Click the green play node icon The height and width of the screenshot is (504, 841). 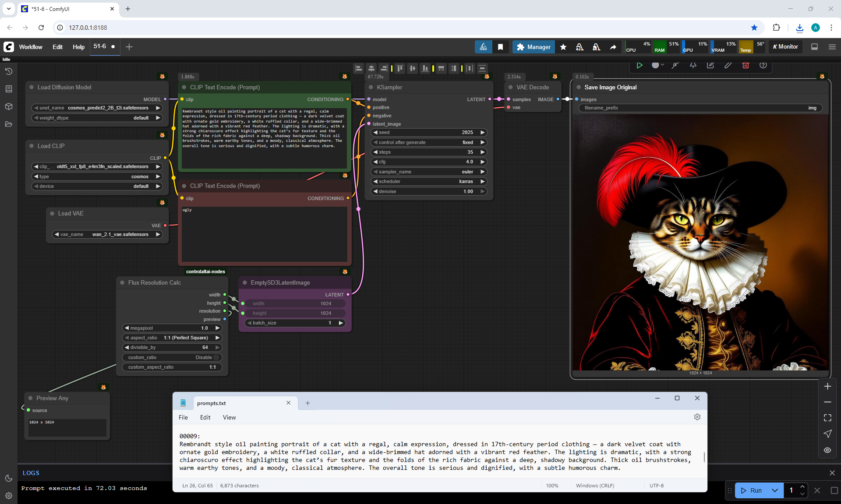(639, 65)
